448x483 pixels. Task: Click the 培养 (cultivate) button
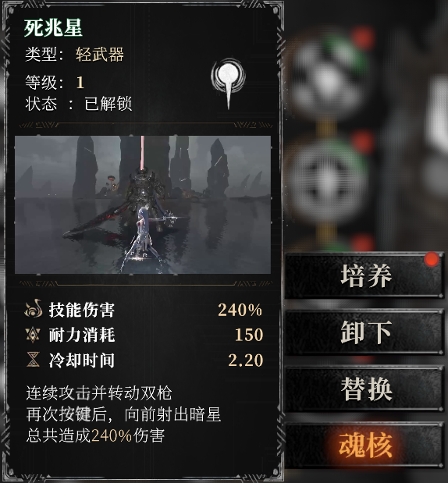coord(364,275)
